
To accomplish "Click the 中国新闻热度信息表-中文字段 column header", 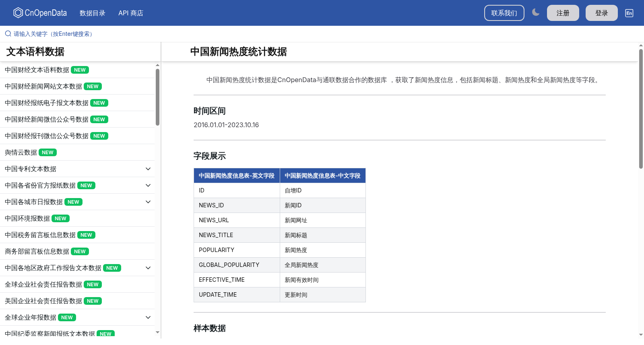I will (323, 176).
